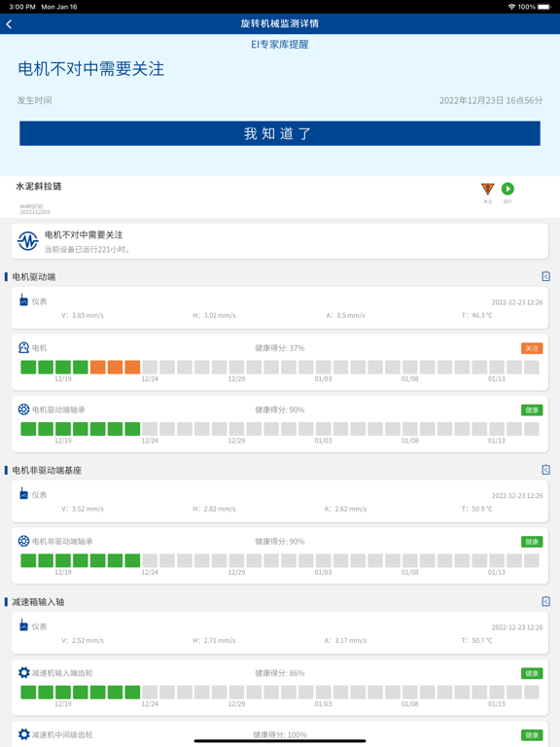
Task: Tap the EI专家库提醒 heading
Action: click(x=280, y=45)
